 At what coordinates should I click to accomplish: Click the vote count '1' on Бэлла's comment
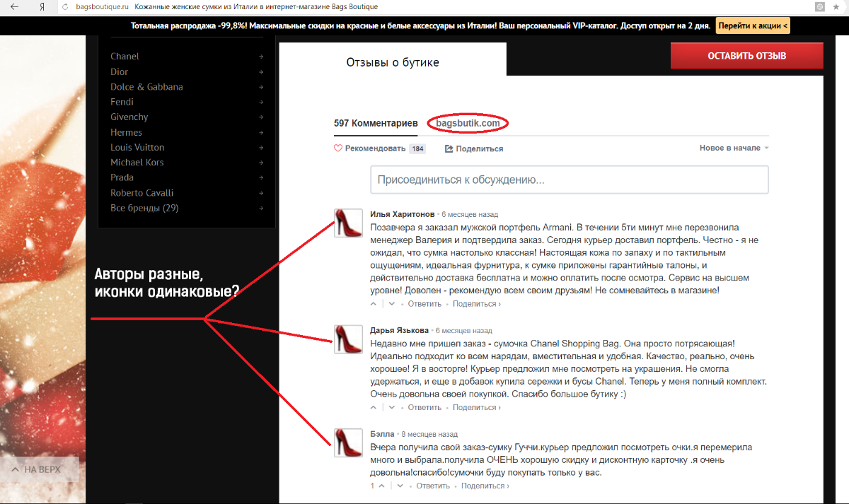click(x=372, y=486)
